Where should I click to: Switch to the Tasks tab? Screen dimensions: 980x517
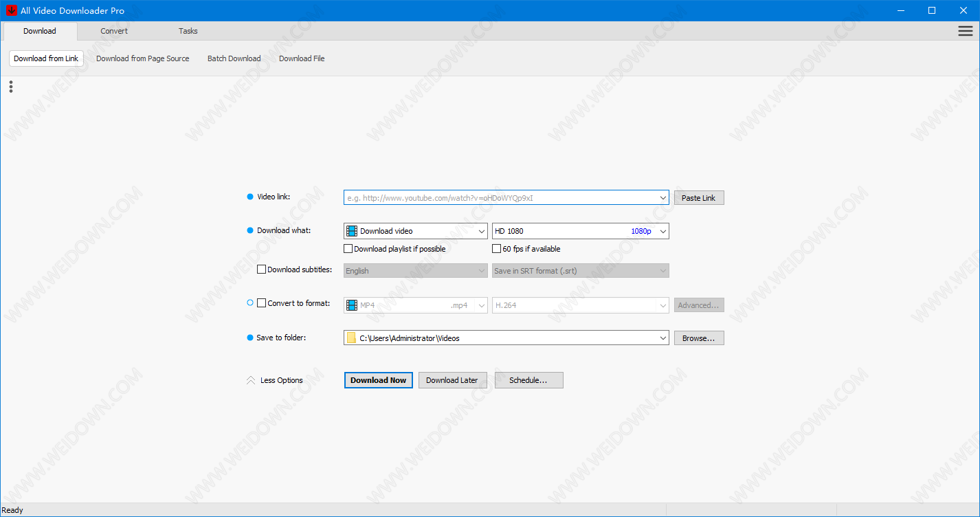[x=188, y=31]
